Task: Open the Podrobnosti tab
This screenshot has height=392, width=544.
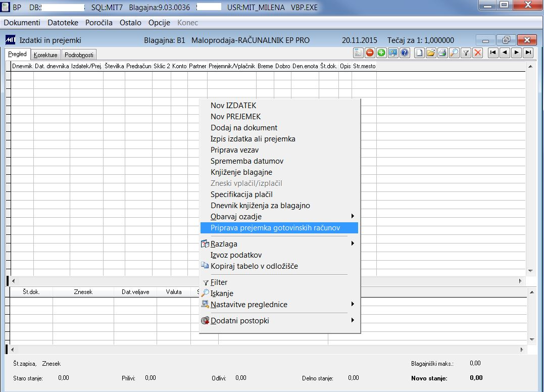Action: [79, 55]
